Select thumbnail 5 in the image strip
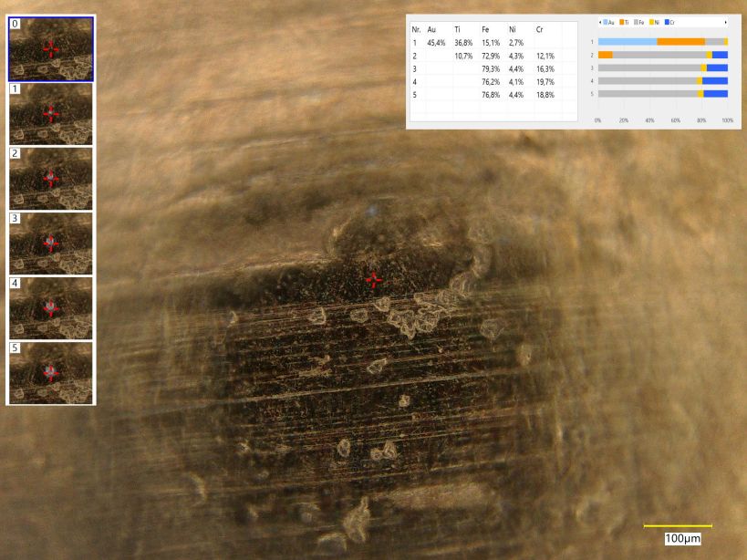The image size is (747, 560). click(x=50, y=373)
